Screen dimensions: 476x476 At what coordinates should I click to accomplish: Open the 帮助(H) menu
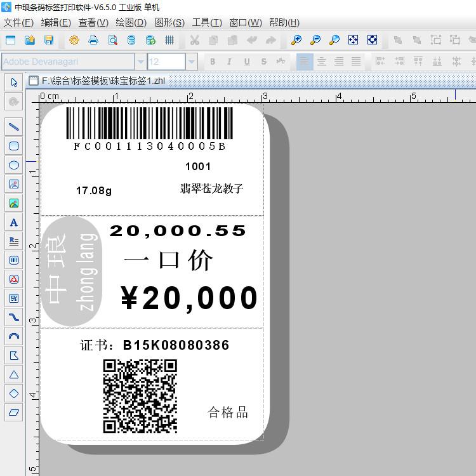click(284, 22)
